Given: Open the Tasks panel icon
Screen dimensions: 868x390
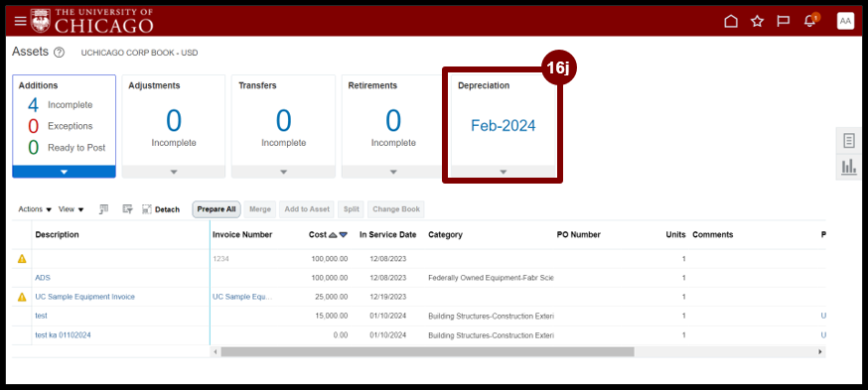Looking at the screenshot, I should 848,141.
